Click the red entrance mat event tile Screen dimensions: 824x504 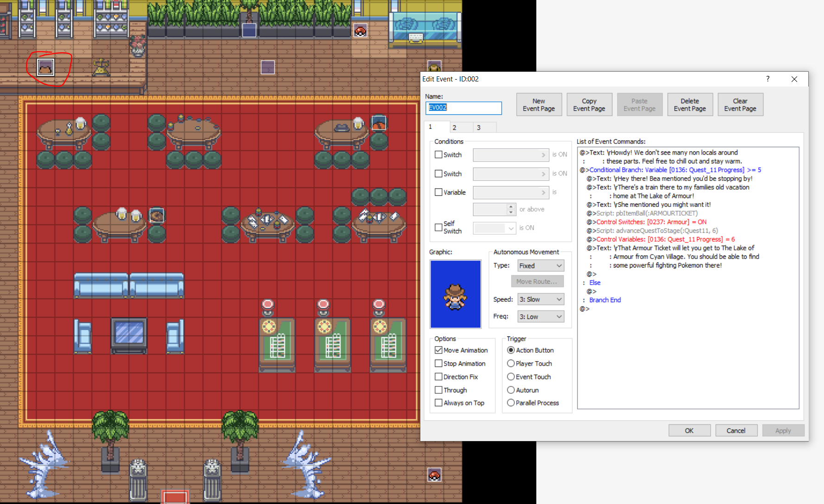pyautogui.click(x=175, y=497)
